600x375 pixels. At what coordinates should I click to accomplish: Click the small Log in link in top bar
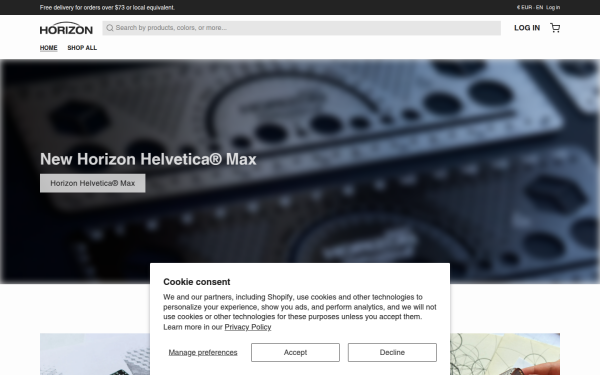(x=553, y=7)
